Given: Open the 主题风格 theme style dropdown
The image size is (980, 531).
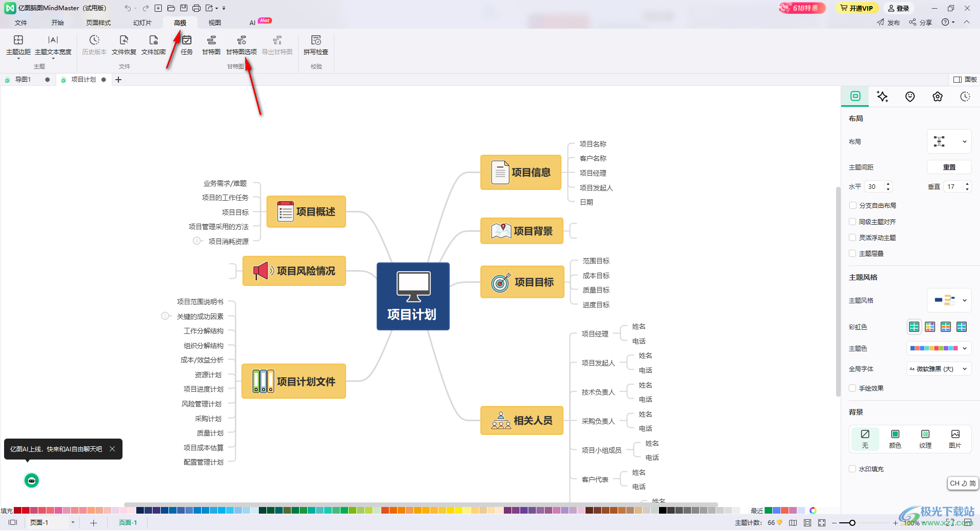Looking at the screenshot, I should [x=949, y=300].
